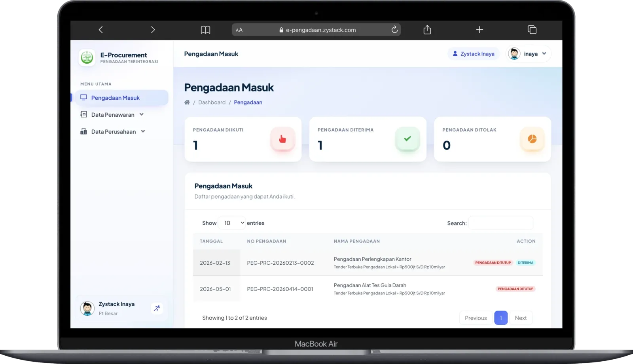Click the Zystack Inaya badge in the header

[474, 54]
